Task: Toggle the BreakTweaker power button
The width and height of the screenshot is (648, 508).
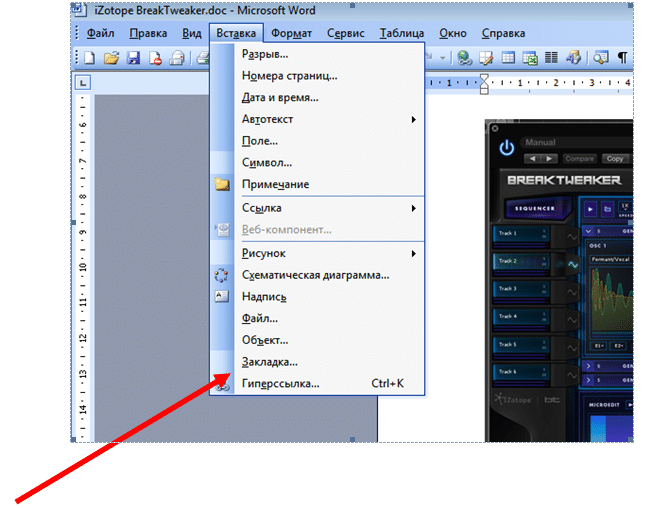Action: (507, 148)
